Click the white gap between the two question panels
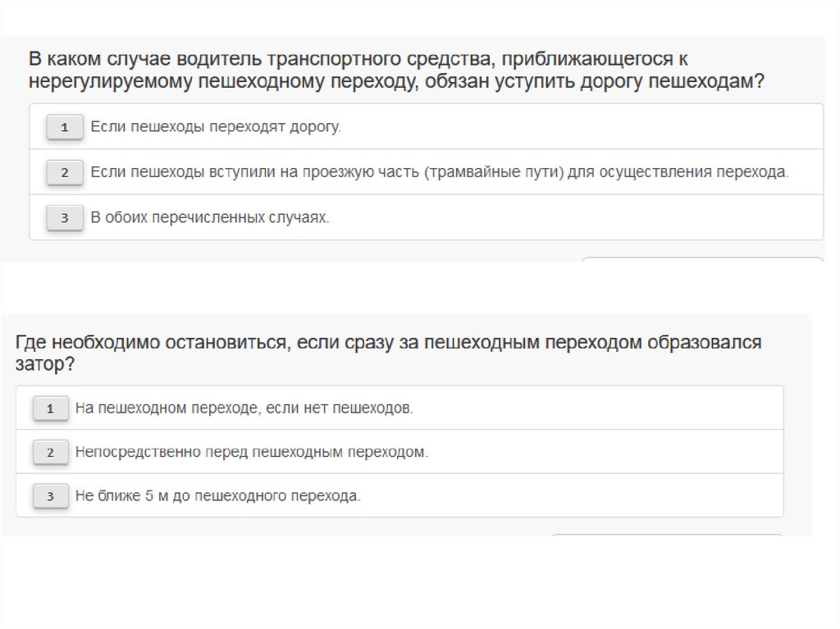The image size is (840, 629). coord(410,287)
